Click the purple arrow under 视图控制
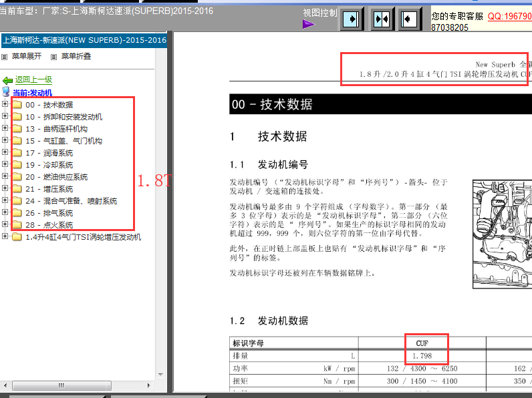532x398 pixels. 308,25
